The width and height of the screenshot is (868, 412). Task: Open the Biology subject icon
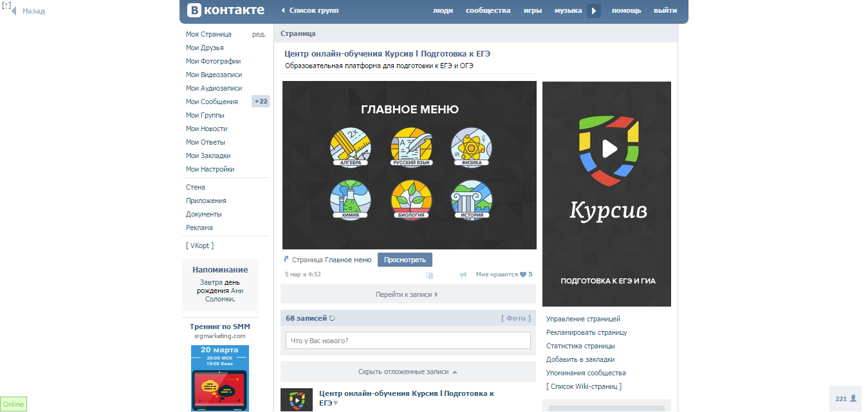(x=412, y=199)
